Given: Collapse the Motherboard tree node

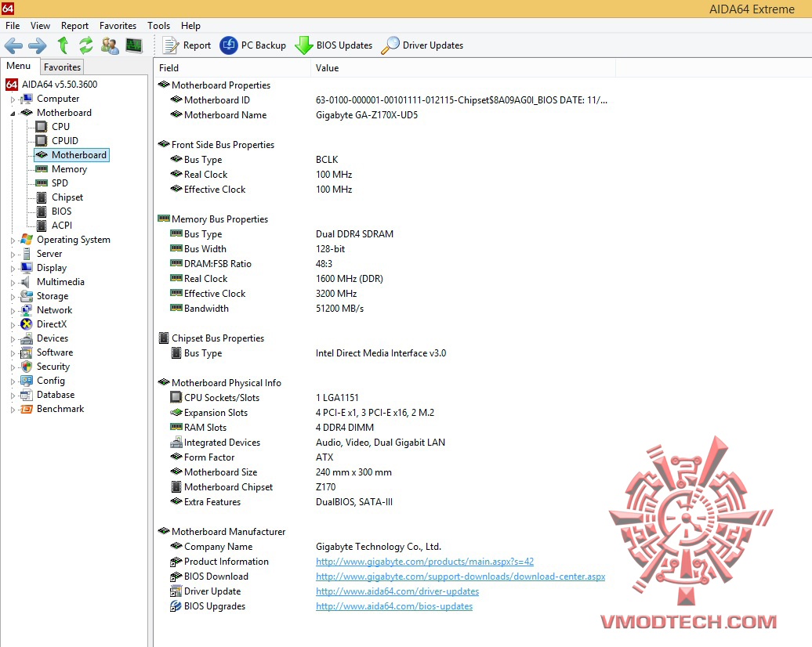Looking at the screenshot, I should click(x=13, y=114).
